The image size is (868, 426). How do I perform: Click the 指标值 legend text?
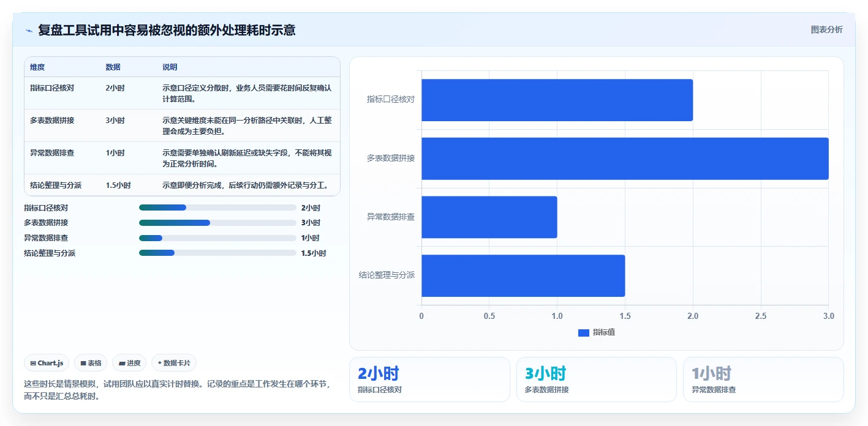[604, 332]
